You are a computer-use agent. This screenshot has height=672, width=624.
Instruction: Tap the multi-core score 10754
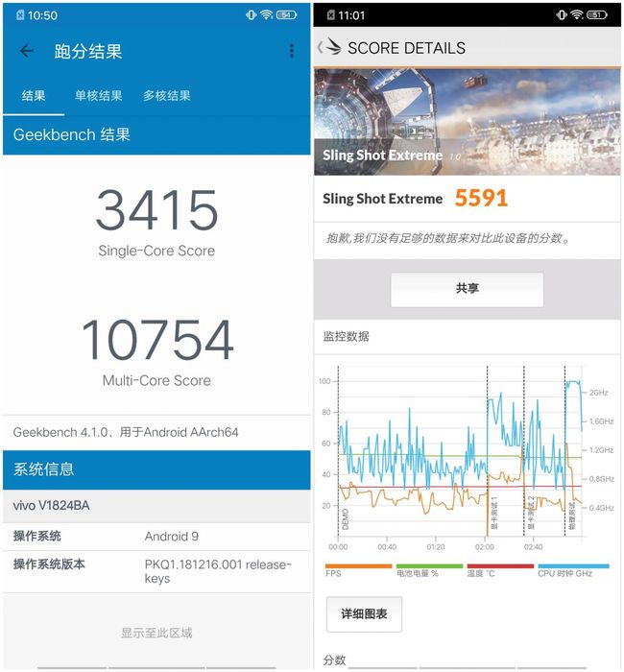[157, 340]
